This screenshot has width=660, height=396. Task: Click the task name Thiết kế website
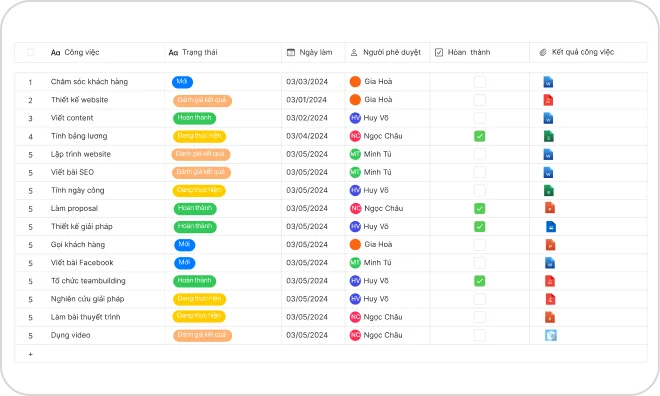(80, 100)
